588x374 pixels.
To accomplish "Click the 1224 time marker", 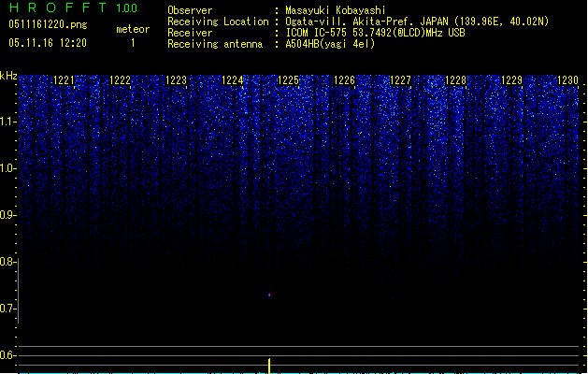I will (233, 79).
